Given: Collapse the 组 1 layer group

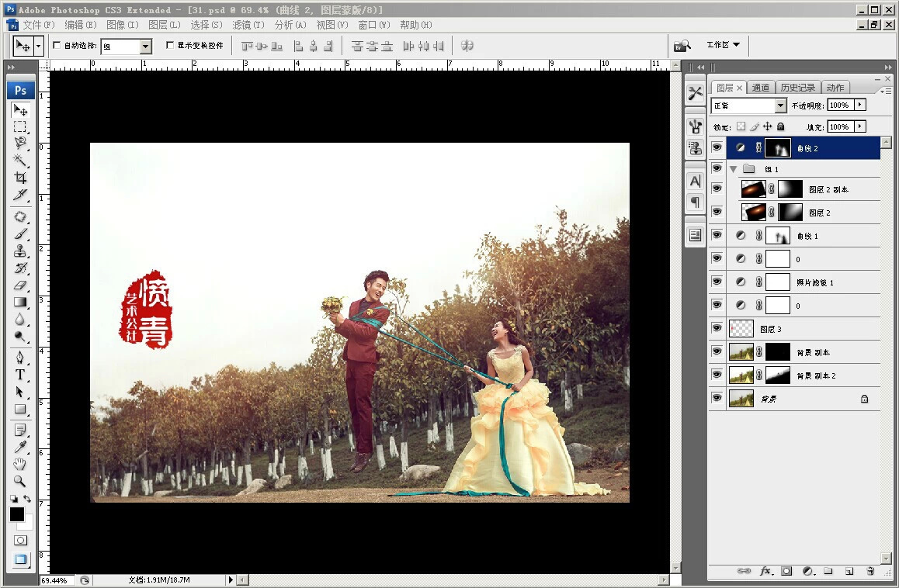Looking at the screenshot, I should pos(734,169).
